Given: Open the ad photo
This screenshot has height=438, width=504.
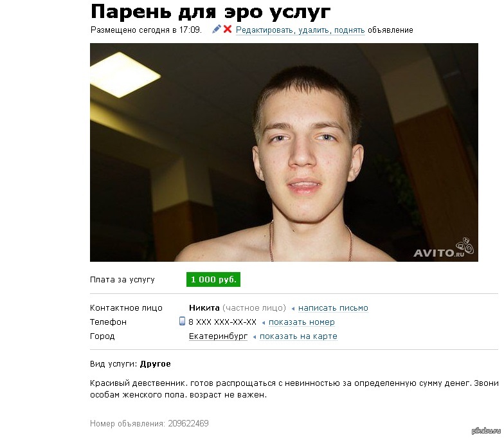Looking at the screenshot, I should tap(284, 152).
